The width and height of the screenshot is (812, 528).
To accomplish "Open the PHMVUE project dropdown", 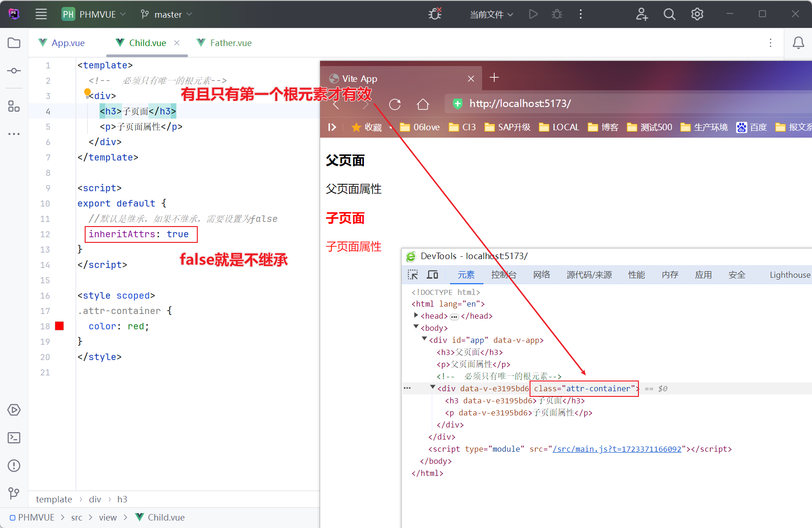I will coord(94,14).
